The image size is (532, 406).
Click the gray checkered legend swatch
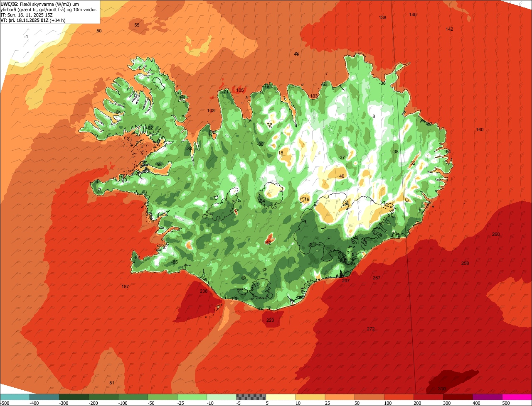coord(251,397)
